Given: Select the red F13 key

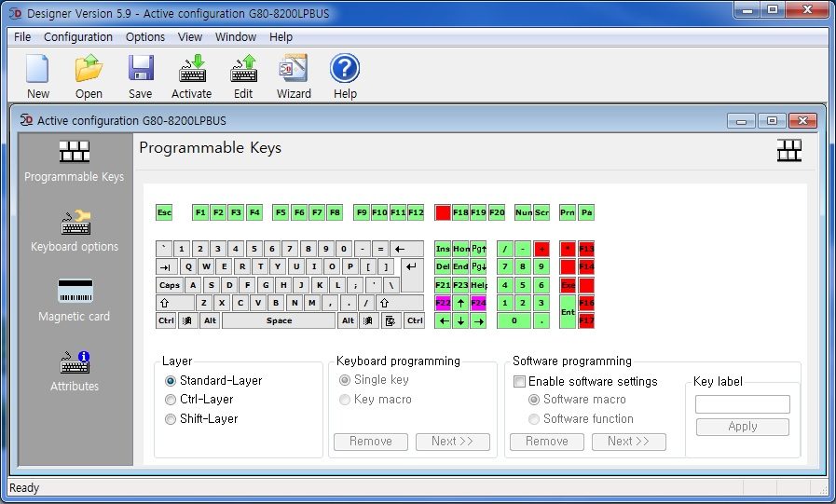Looking at the screenshot, I should (586, 249).
